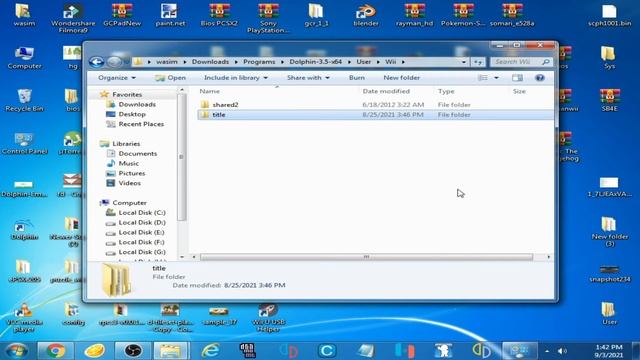Navigate to Dolphin-3.5-x64 in breadcrumb
Viewport: 640px width, 360px height.
(316, 62)
